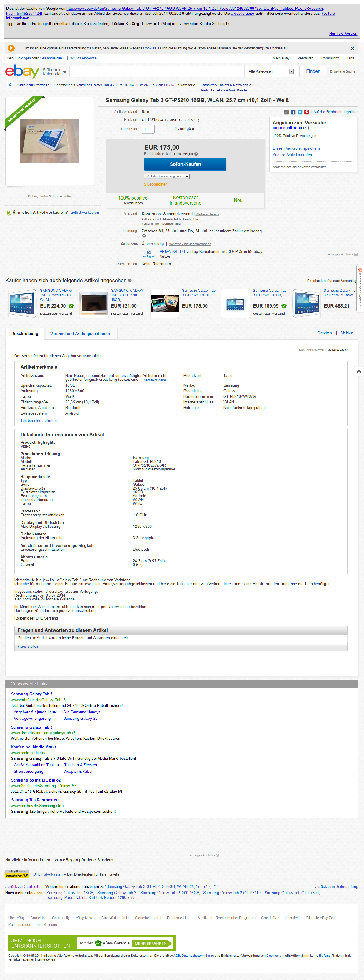Open the Hilfe menu item

350,58
